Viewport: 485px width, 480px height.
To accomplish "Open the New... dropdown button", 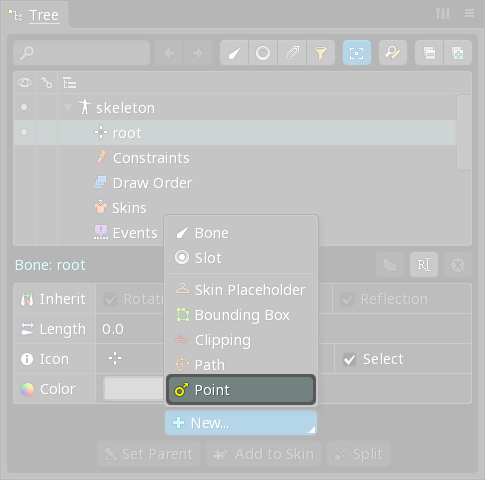I will tap(241, 423).
